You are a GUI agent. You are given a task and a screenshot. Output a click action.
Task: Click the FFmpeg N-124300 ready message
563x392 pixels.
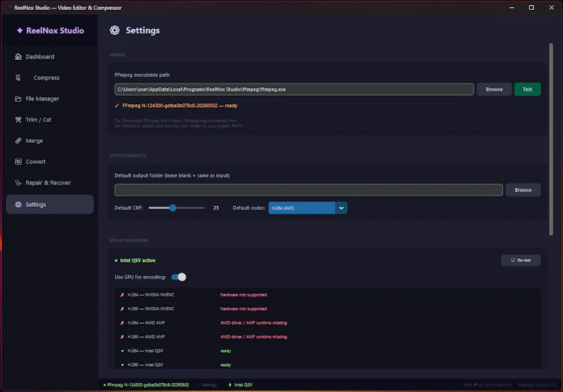pyautogui.click(x=179, y=106)
